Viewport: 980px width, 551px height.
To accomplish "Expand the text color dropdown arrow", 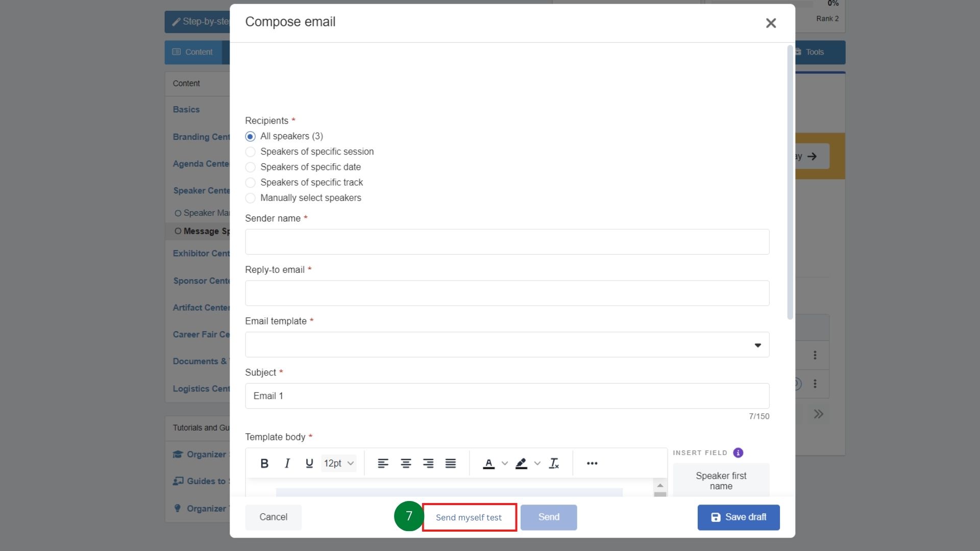I will point(505,463).
